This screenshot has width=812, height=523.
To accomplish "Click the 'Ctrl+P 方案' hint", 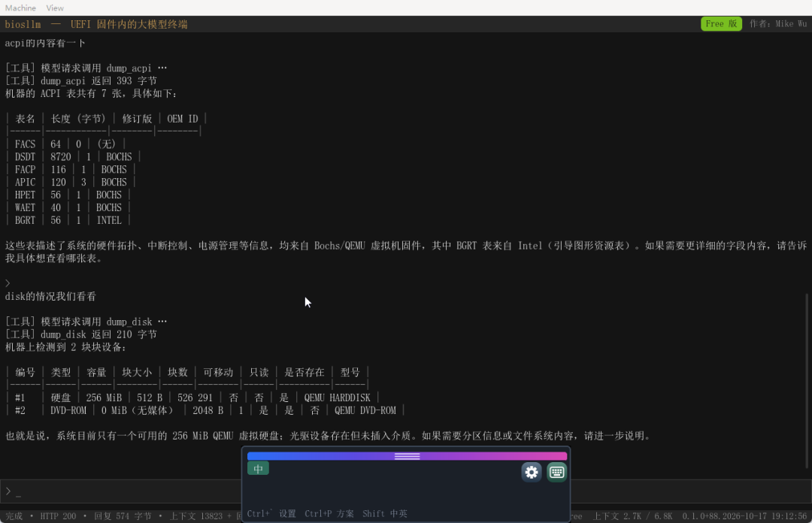I will [329, 514].
